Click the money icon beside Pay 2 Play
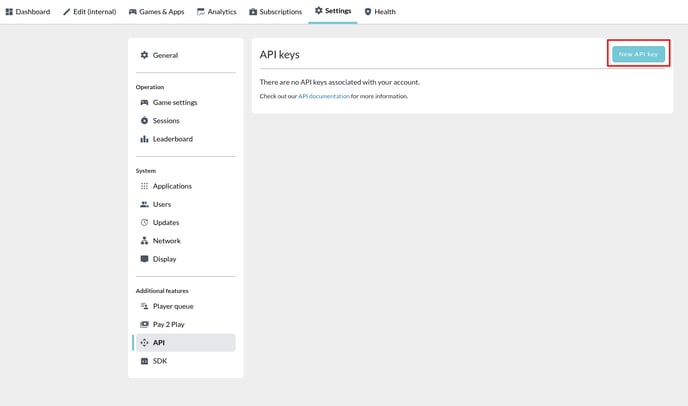Viewport: 688px width, 406px height. [144, 324]
